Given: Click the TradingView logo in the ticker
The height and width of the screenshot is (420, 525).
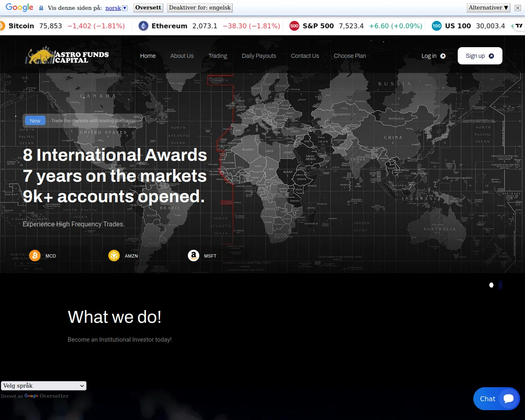Looking at the screenshot, I should coord(519,25).
